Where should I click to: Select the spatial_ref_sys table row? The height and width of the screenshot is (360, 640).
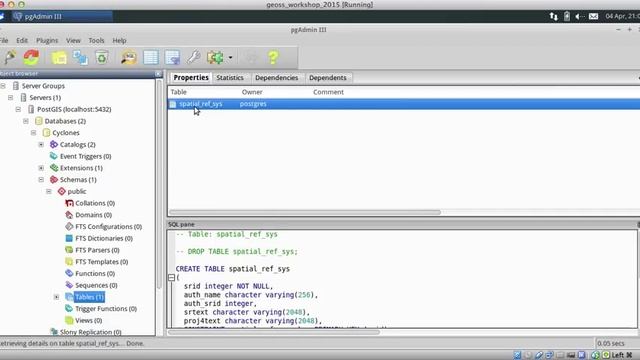click(403, 104)
